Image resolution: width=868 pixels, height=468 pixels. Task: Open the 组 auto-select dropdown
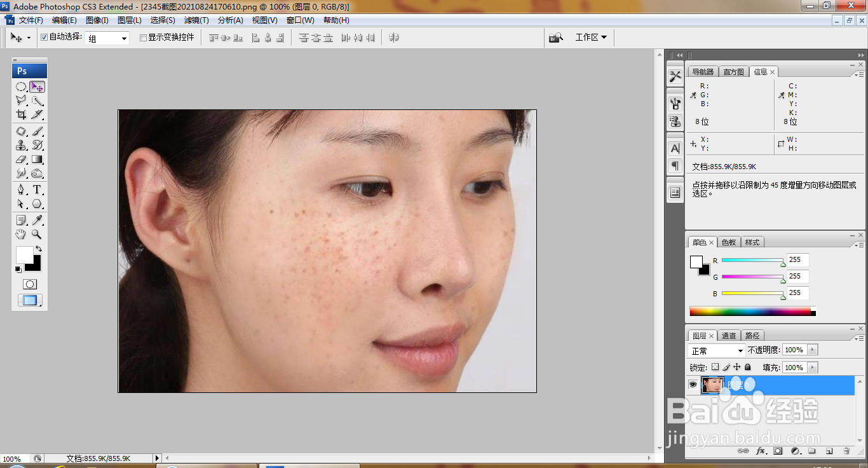click(x=107, y=38)
